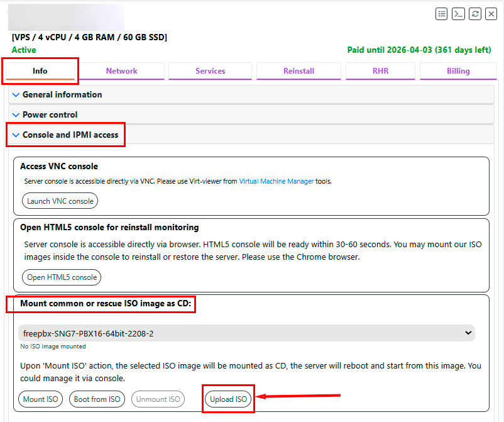Click the Upload ISO button
The height and width of the screenshot is (422, 504).
point(228,399)
